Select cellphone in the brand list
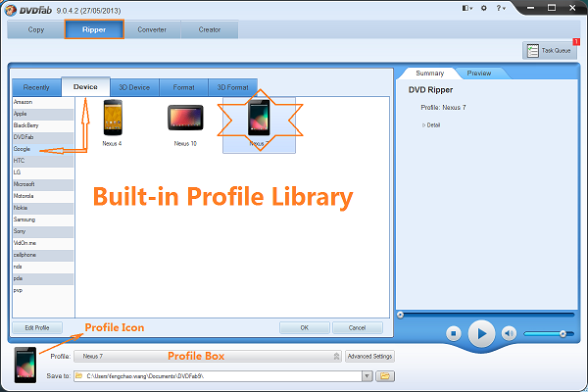This screenshot has height=392, width=588. point(43,255)
